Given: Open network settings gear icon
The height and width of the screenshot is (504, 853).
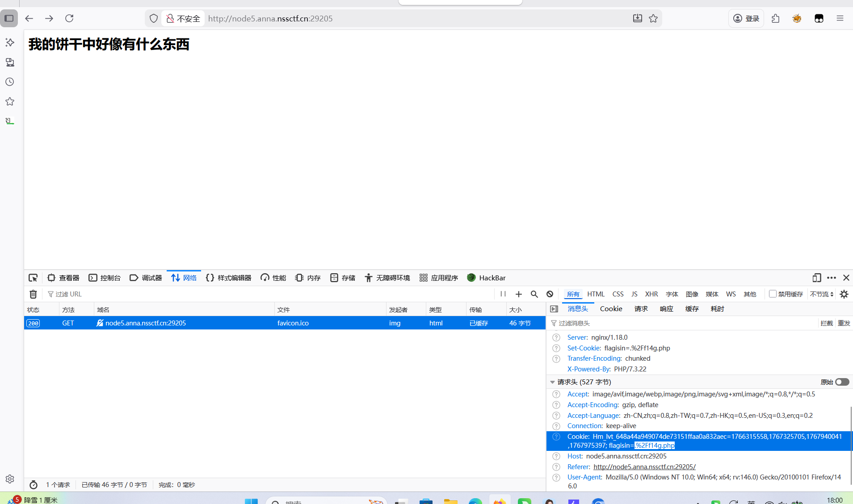Looking at the screenshot, I should tap(844, 294).
